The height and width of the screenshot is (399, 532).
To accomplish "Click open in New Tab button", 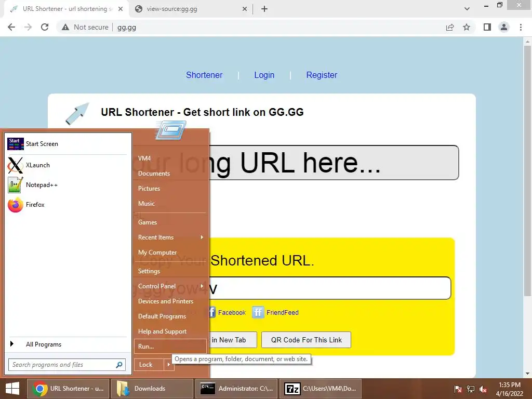I will pyautogui.click(x=233, y=340).
